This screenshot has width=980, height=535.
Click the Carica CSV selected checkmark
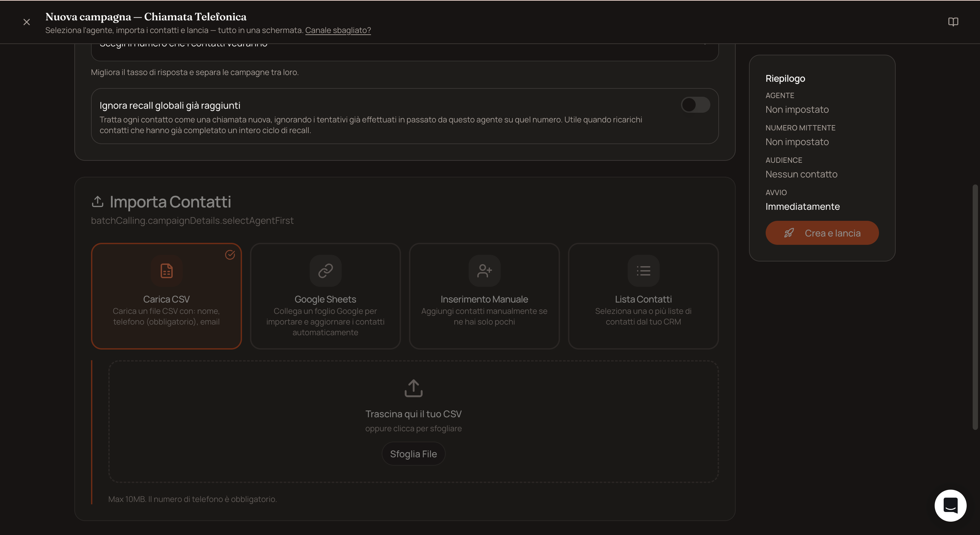pos(230,255)
